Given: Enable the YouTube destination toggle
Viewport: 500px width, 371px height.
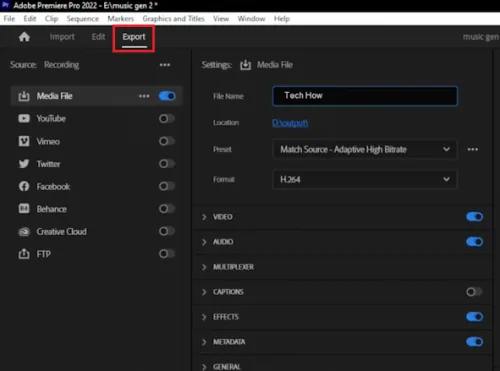Looking at the screenshot, I should pyautogui.click(x=167, y=118).
